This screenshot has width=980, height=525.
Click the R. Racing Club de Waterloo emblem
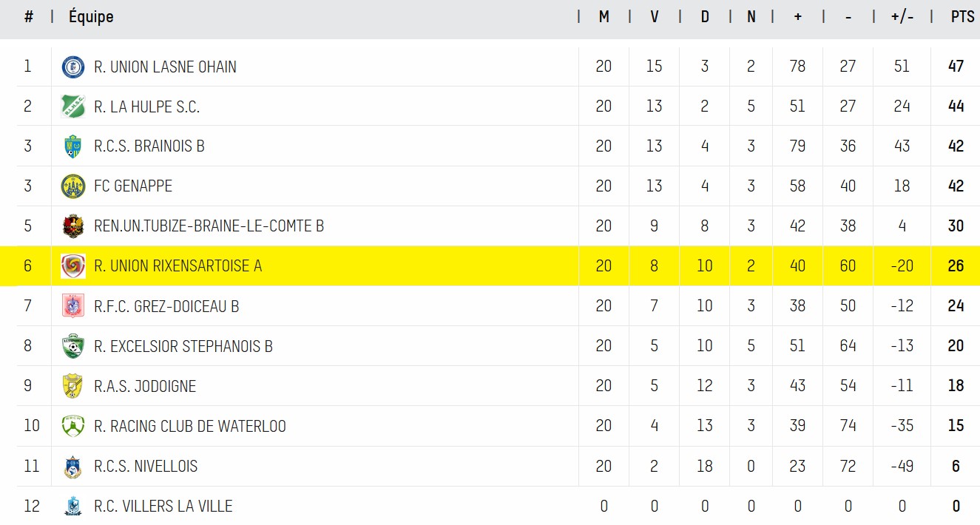[72, 426]
